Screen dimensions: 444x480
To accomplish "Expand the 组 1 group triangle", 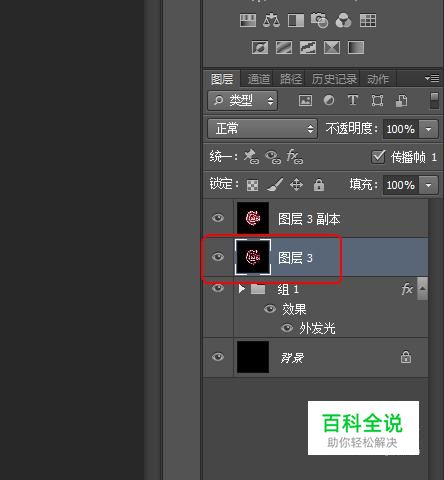I will (x=242, y=289).
